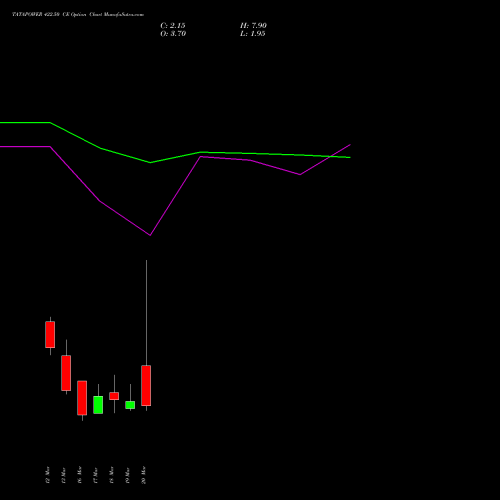
Task: Click the 16 Mar date label
Action: coord(80,475)
